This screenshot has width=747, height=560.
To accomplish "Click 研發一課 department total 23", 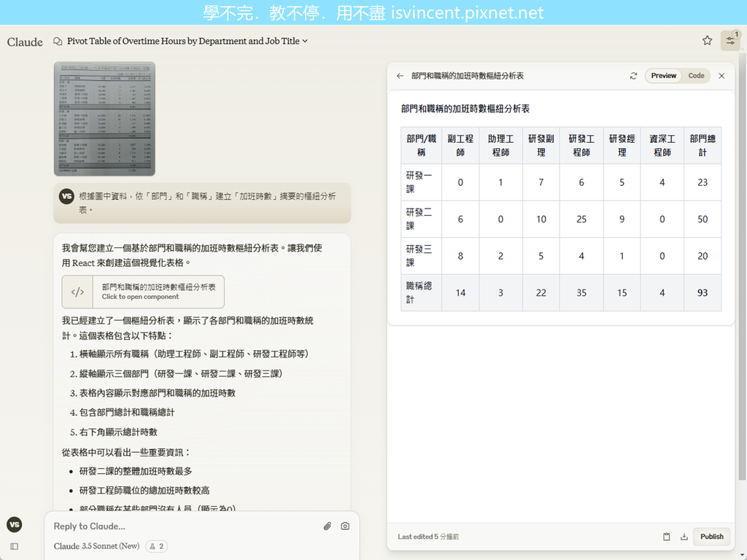I will [x=703, y=182].
